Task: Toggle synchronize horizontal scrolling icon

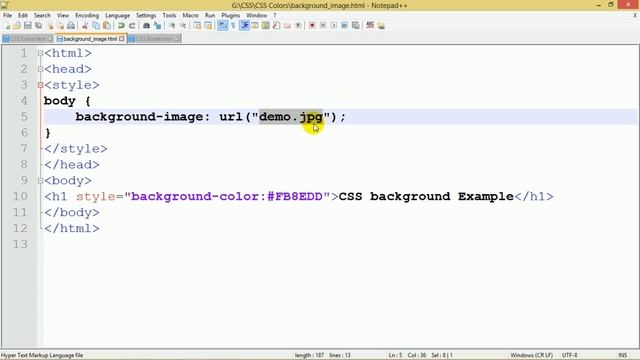Action: click(x=208, y=26)
